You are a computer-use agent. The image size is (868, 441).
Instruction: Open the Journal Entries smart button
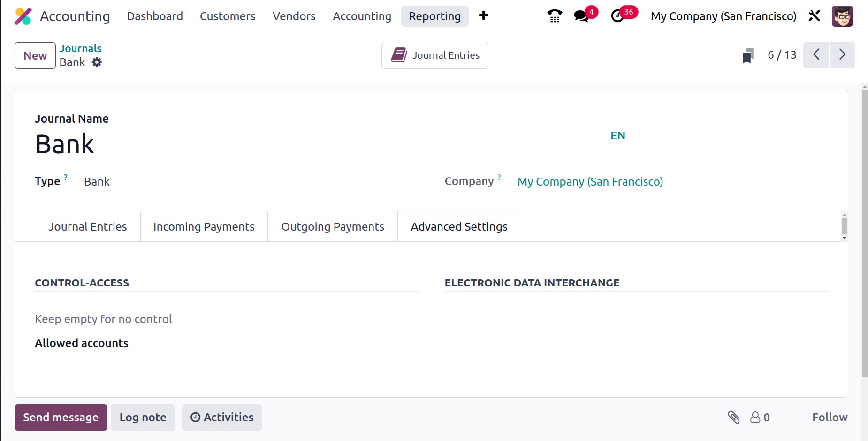click(x=435, y=55)
